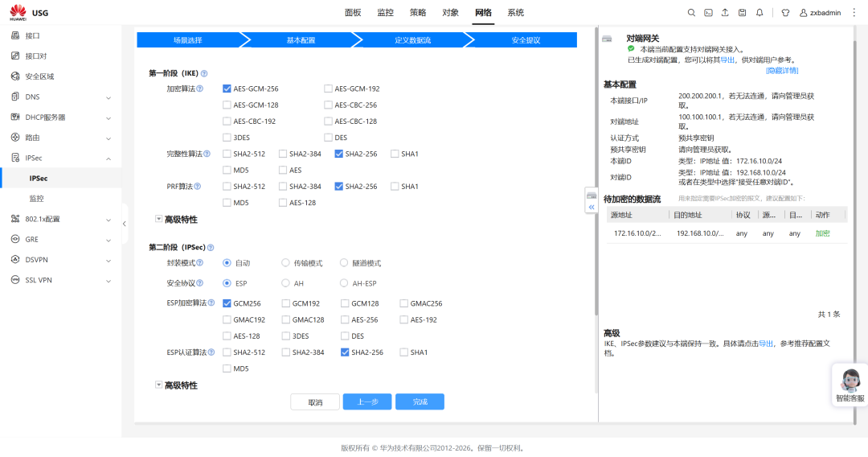Open the vertical dots more menu
The width and height of the screenshot is (868, 457).
pos(854,13)
